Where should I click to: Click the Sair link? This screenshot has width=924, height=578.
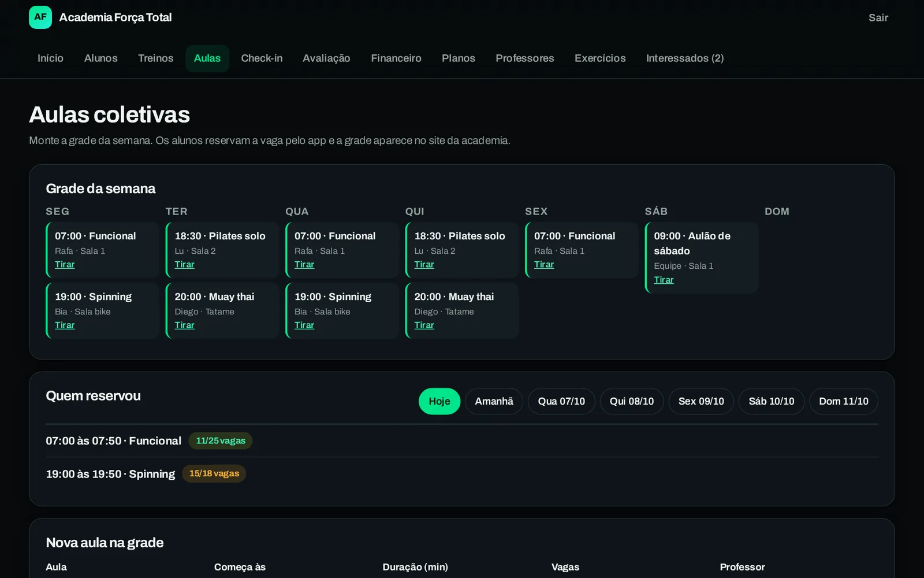pos(878,18)
